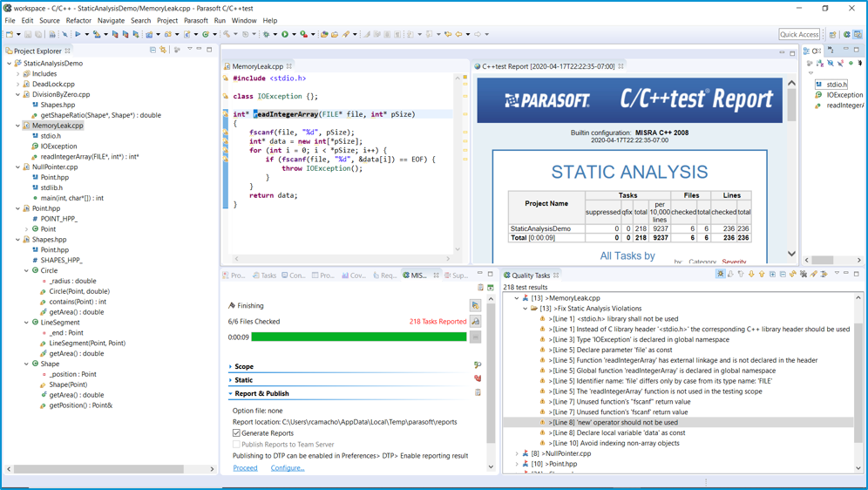Open the Parasoft menu
This screenshot has width=868, height=490.
click(196, 20)
